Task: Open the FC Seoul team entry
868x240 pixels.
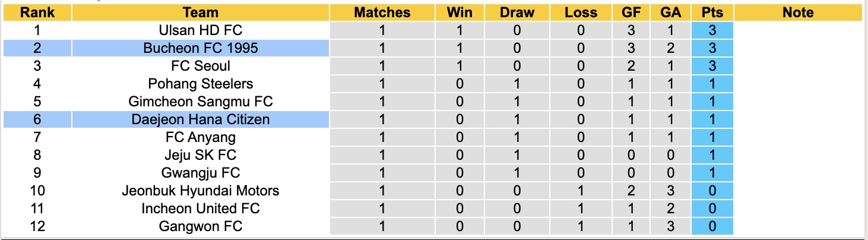Action: pyautogui.click(x=201, y=66)
